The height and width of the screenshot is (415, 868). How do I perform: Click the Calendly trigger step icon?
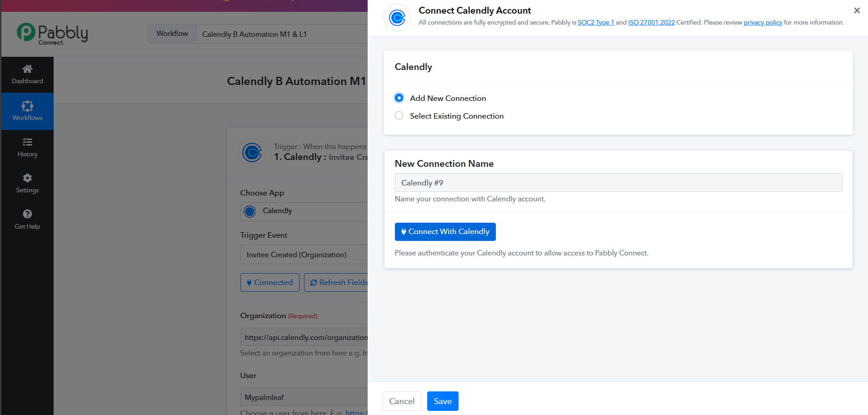pos(252,152)
